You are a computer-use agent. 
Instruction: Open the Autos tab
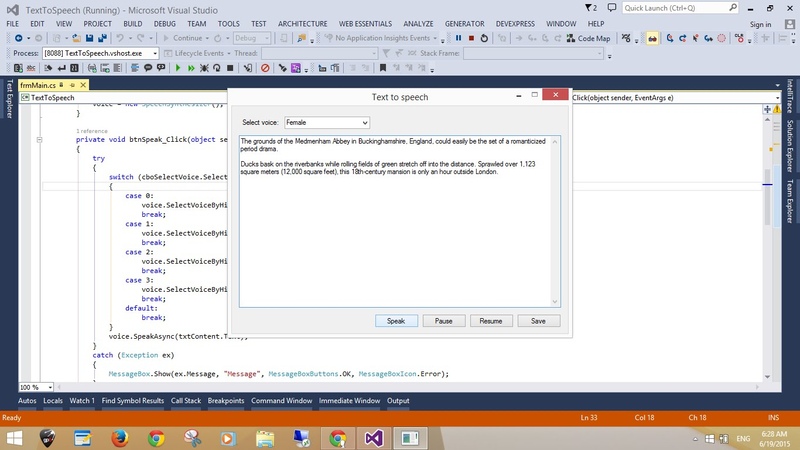point(27,401)
